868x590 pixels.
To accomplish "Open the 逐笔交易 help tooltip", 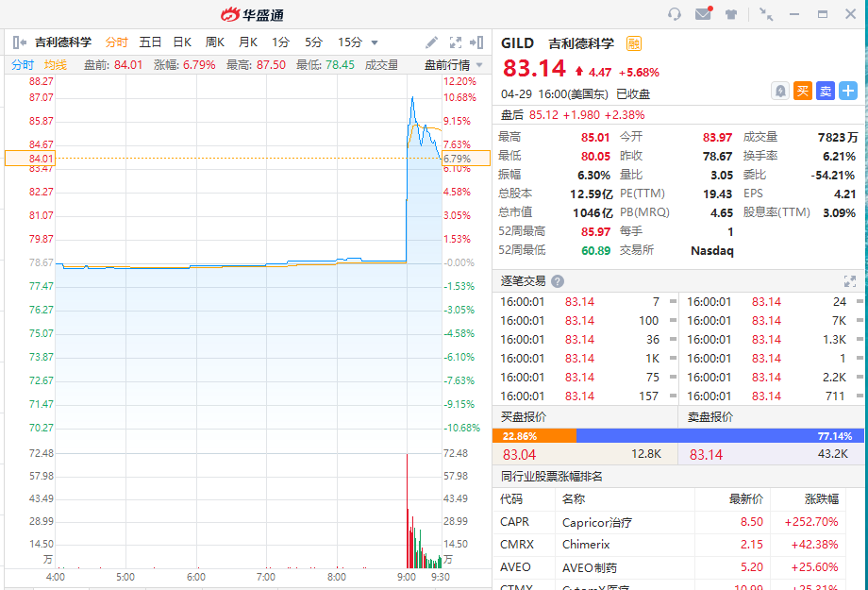I will 558,281.
